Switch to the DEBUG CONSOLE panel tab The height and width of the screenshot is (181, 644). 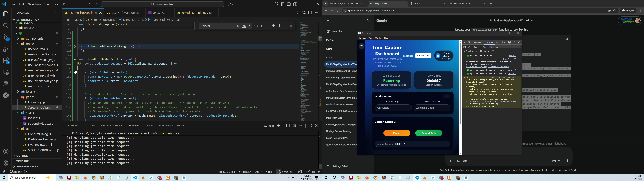tap(112, 126)
